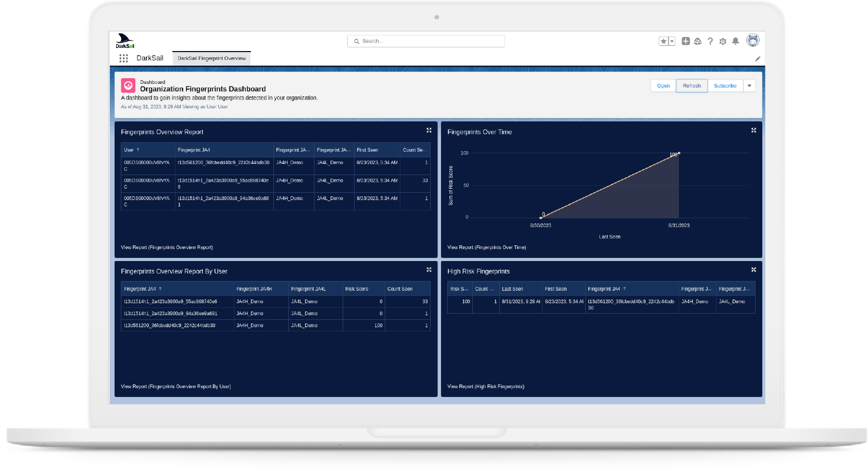Open the Trailhead guidance icon
868x472 pixels.
coord(698,41)
